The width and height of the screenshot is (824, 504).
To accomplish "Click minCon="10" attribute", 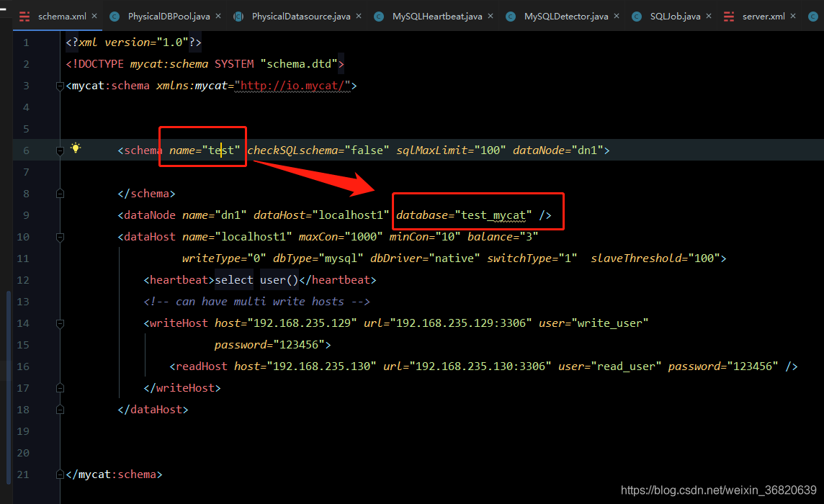I will coord(425,237).
